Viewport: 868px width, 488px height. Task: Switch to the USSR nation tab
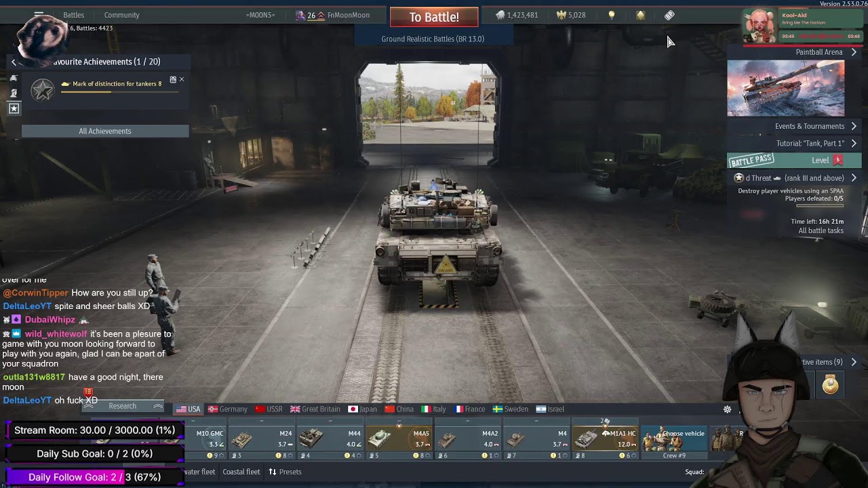269,409
